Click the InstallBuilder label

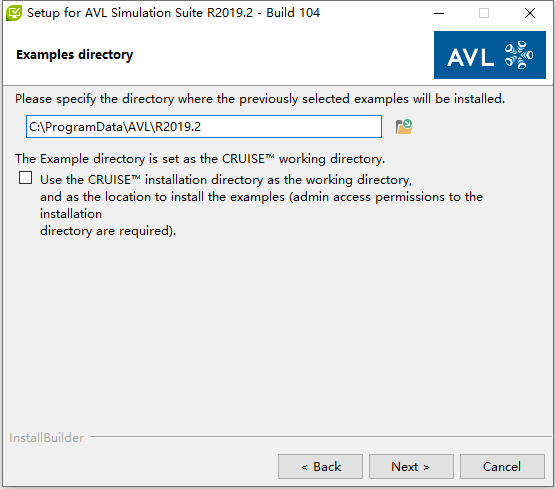(46, 438)
